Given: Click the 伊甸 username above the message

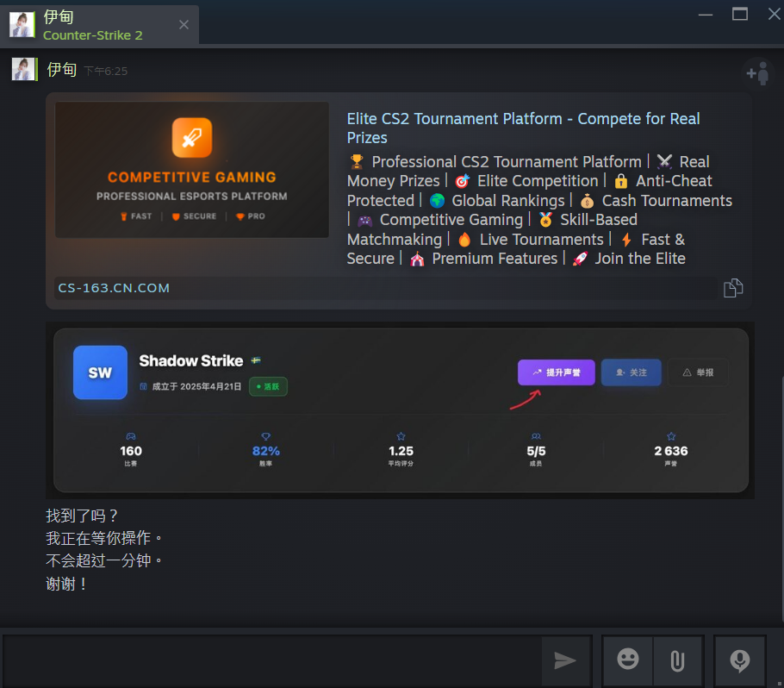Looking at the screenshot, I should click(62, 70).
